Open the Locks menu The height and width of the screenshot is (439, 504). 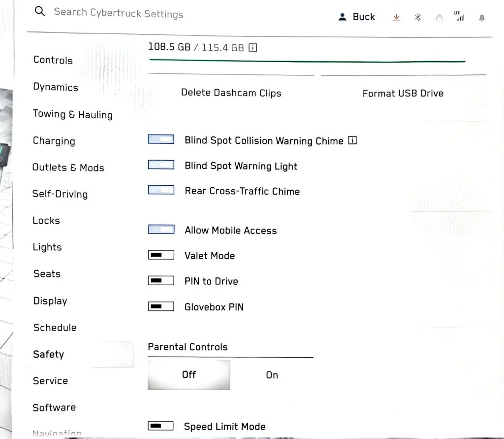point(46,220)
